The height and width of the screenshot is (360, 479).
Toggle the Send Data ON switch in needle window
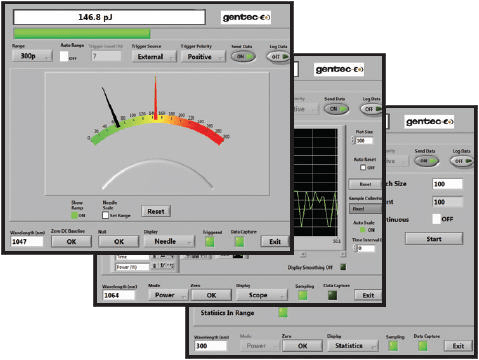pyautogui.click(x=243, y=57)
